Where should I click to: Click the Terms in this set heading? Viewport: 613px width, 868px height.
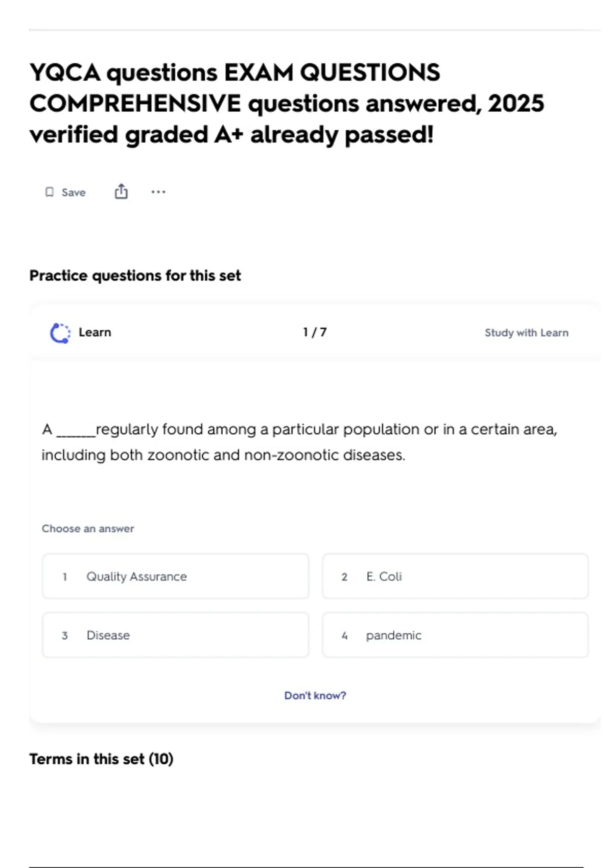point(101,759)
